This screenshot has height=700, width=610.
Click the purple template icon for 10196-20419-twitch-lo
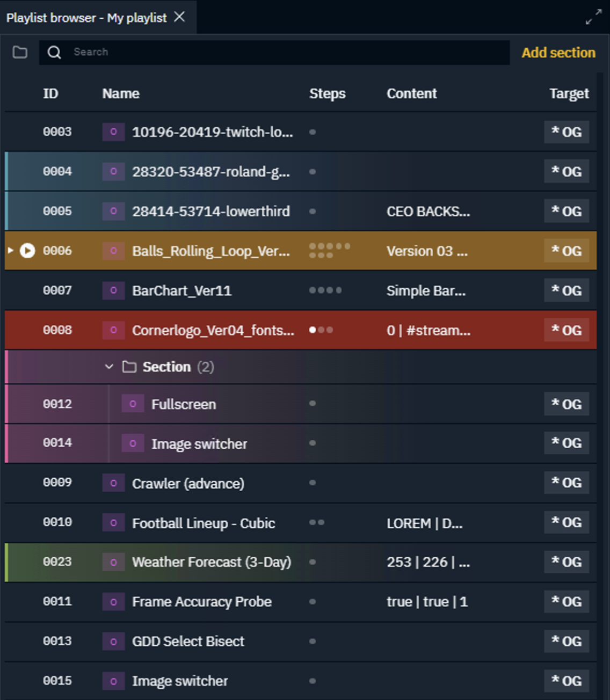(113, 132)
